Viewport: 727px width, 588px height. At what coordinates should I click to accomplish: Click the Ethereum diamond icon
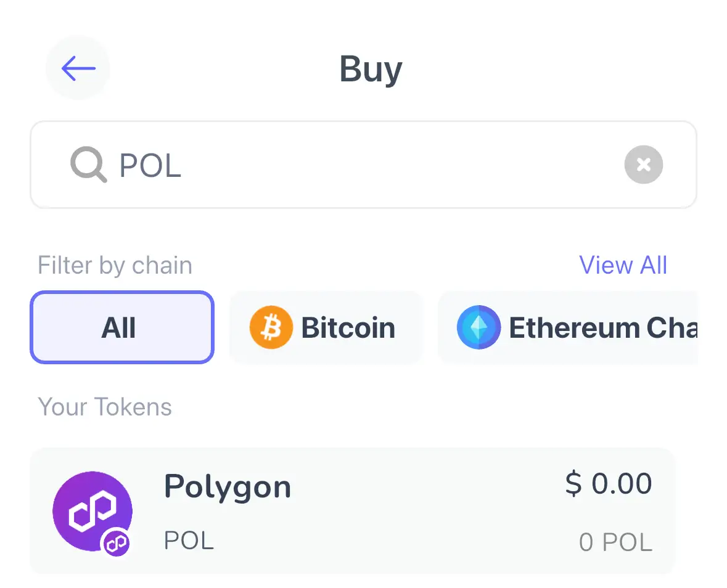click(480, 327)
